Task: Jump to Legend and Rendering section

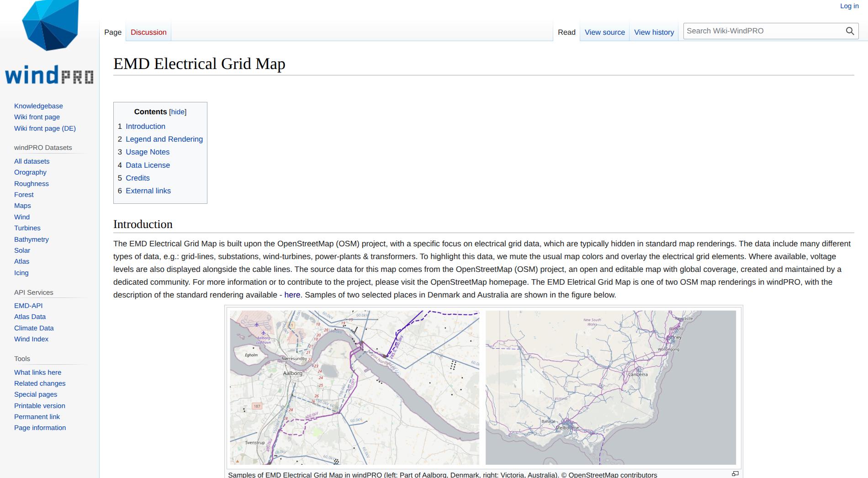Action: coord(164,139)
